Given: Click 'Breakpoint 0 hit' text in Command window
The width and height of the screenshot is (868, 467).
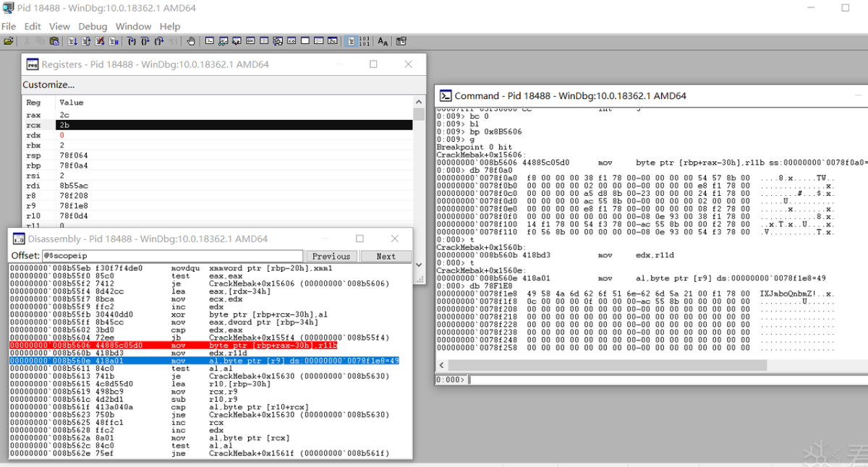Looking at the screenshot, I should pyautogui.click(x=474, y=147).
